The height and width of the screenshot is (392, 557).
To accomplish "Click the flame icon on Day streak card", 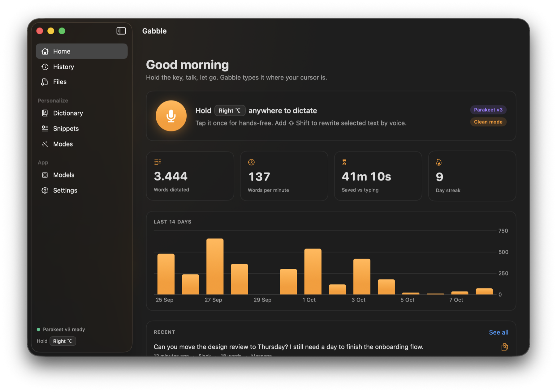I will [439, 162].
